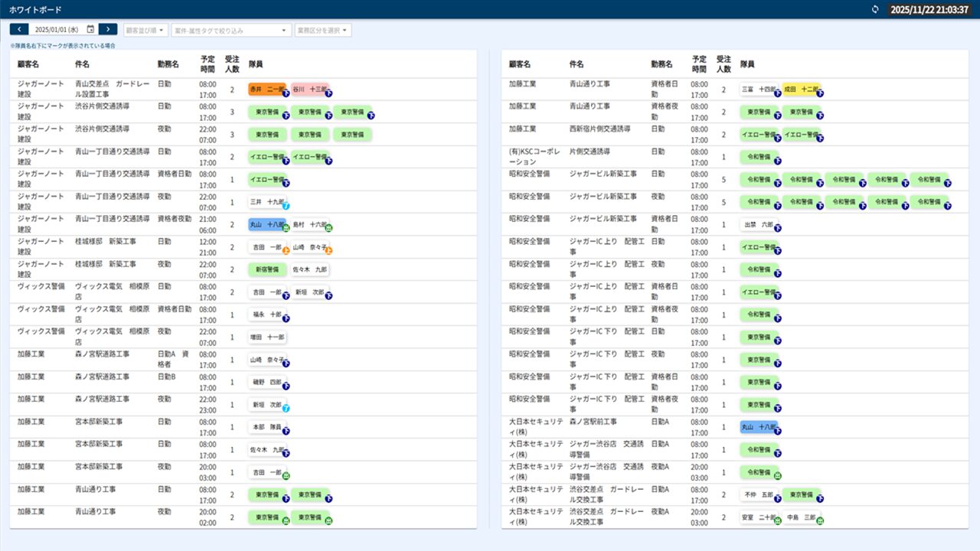Click the navy 下 badge on 谷川 十三郎

tap(328, 93)
